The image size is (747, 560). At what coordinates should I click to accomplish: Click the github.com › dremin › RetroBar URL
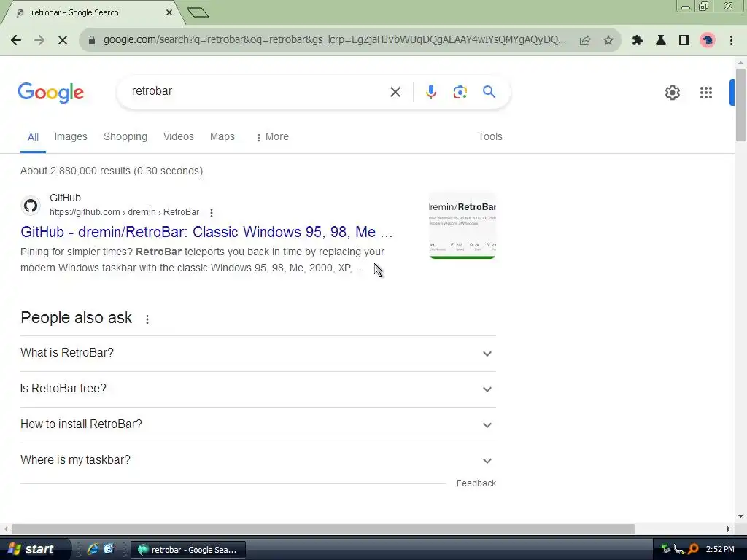[124, 212]
